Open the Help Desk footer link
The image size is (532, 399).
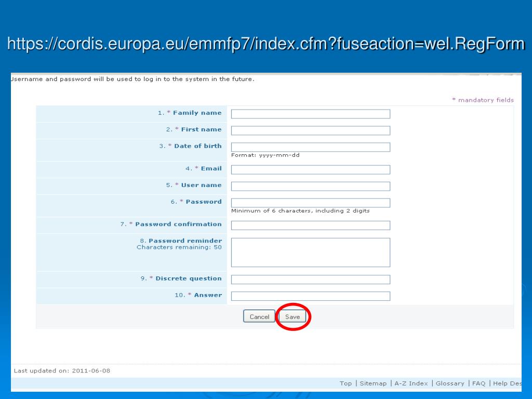(507, 383)
